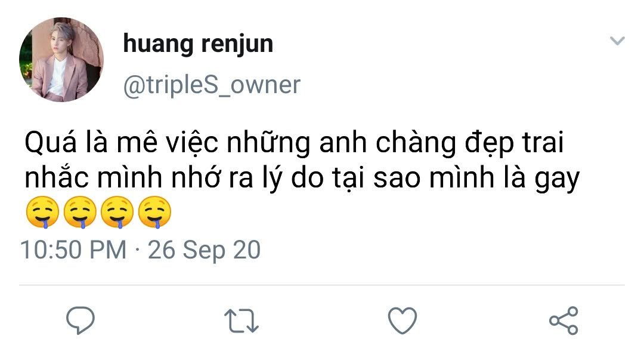This screenshot has width=644, height=351.
Task: Open the @tripleS_owner handle
Action: click(x=212, y=85)
